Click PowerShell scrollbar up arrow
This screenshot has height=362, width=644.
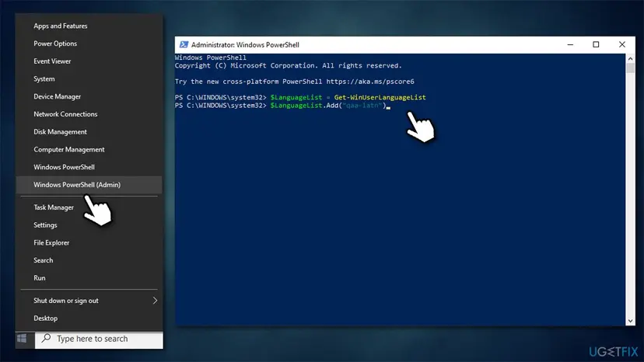click(x=631, y=59)
